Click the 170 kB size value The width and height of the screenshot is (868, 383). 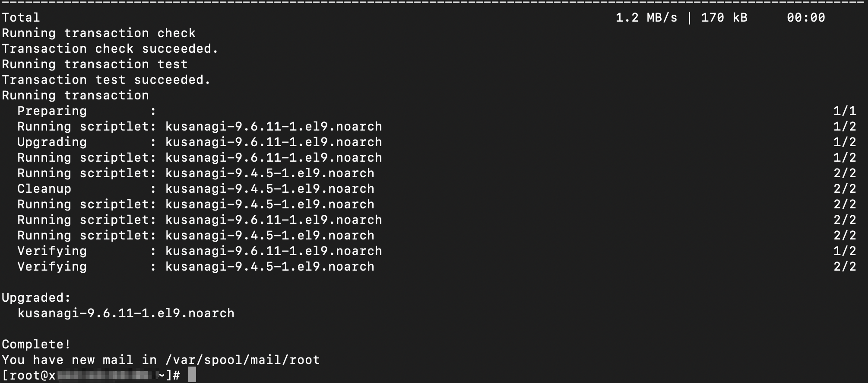[x=724, y=17]
